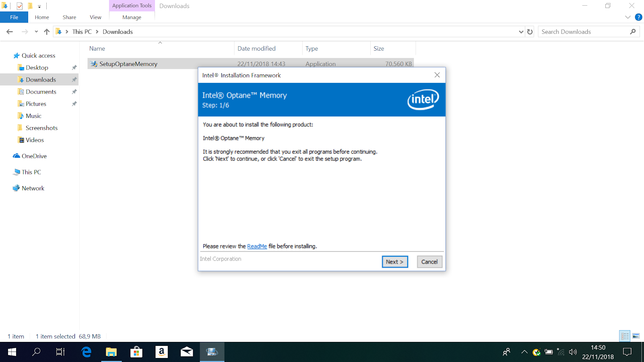Viewport: 644px width, 362px height.
Task: Open Microsoft Store from taskbar
Action: (x=136, y=352)
